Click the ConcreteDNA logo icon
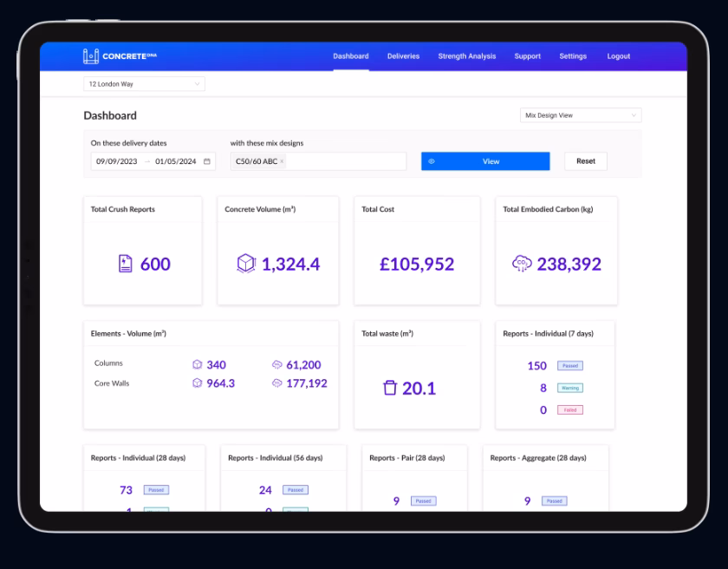This screenshot has height=569, width=728. tap(91, 56)
